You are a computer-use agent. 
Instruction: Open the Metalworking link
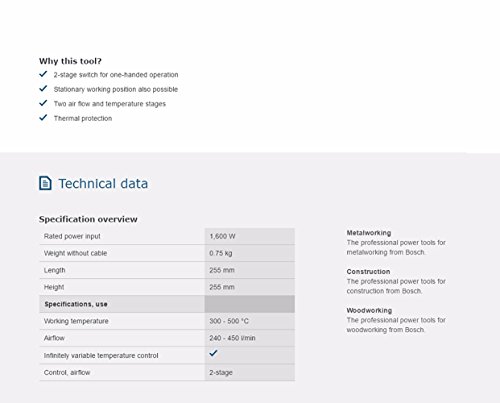pyautogui.click(x=369, y=233)
